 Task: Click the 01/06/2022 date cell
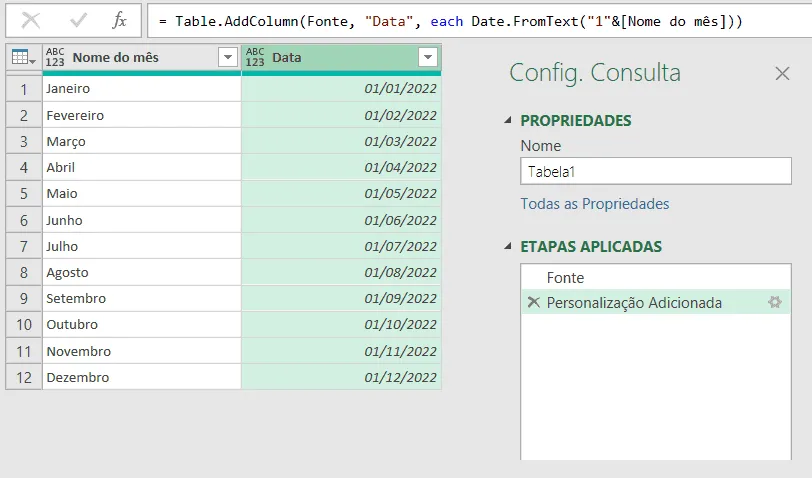tap(341, 220)
